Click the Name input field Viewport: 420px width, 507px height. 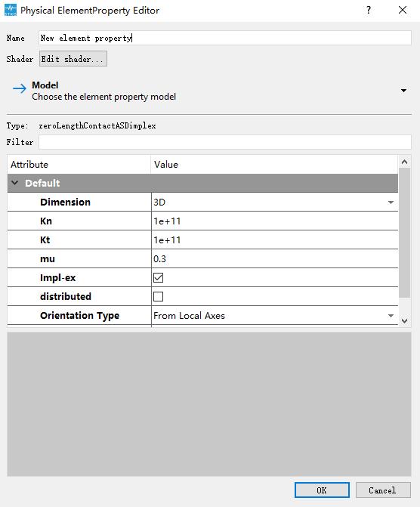coord(225,38)
